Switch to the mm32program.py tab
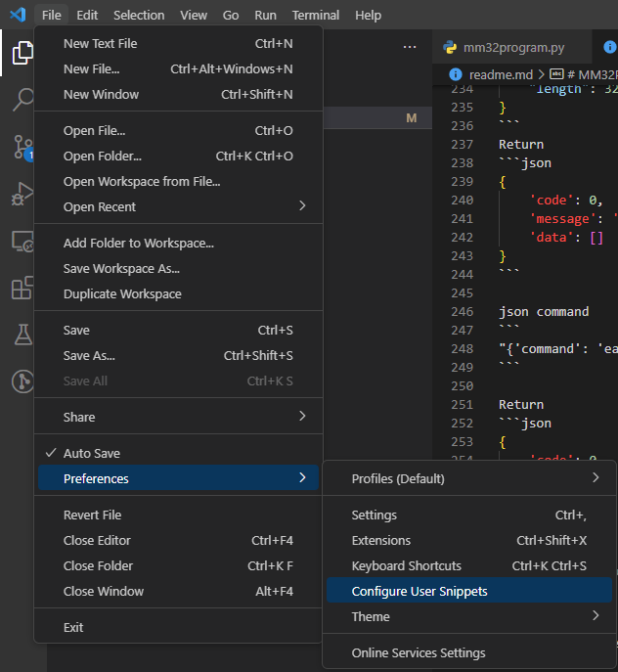The width and height of the screenshot is (618, 672). pos(512,47)
